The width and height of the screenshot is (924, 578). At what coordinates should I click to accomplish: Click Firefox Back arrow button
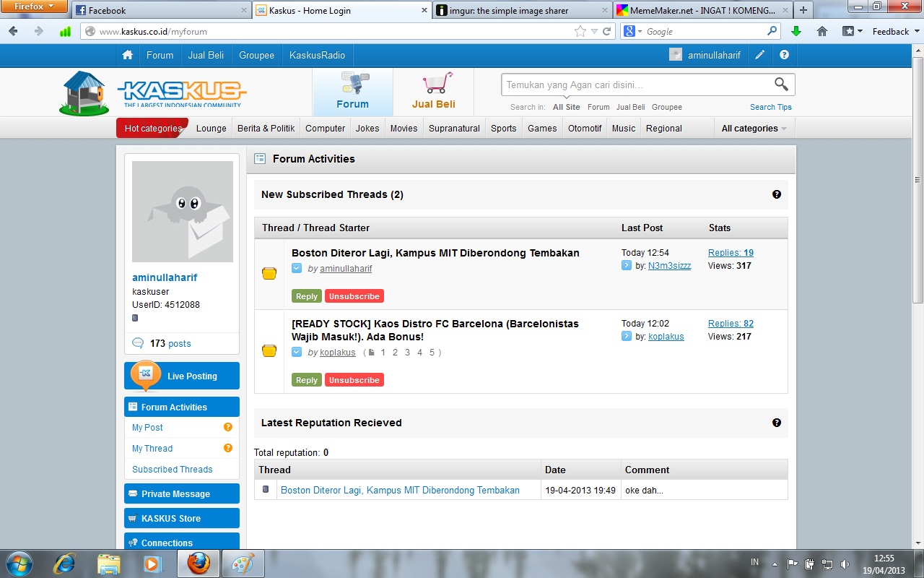(14, 31)
